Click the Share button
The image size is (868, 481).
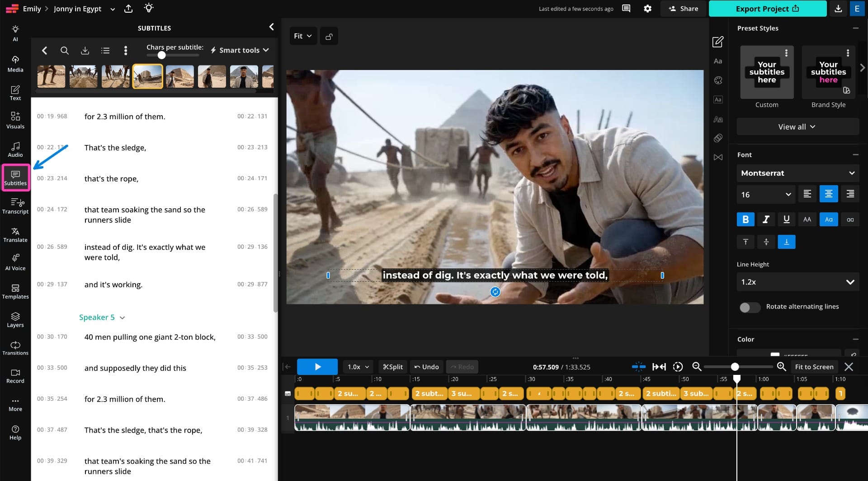[683, 9]
